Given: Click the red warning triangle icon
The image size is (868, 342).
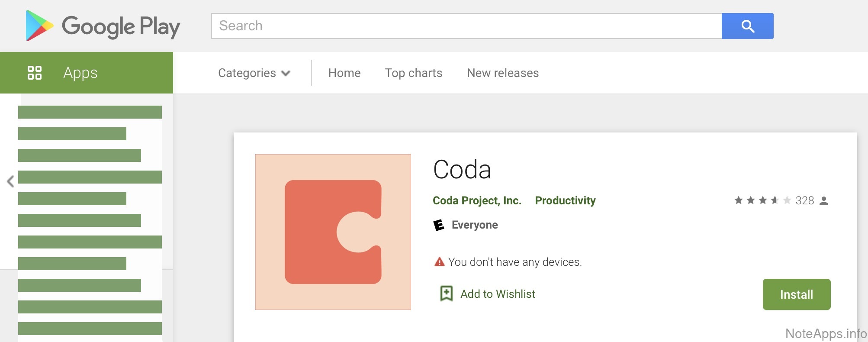Looking at the screenshot, I should [x=439, y=262].
